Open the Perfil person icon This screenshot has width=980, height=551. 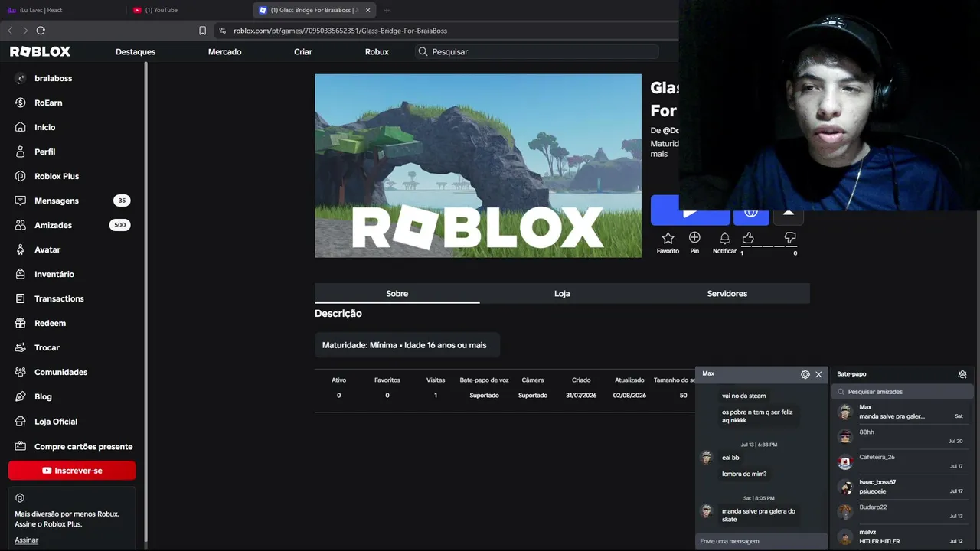tap(21, 152)
